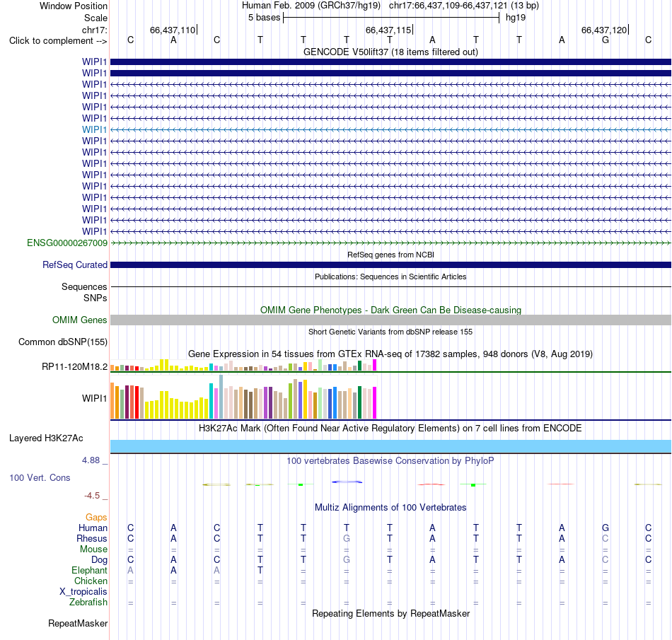Click the 100 Vert. Cons label
672x640 pixels.
click(40, 477)
